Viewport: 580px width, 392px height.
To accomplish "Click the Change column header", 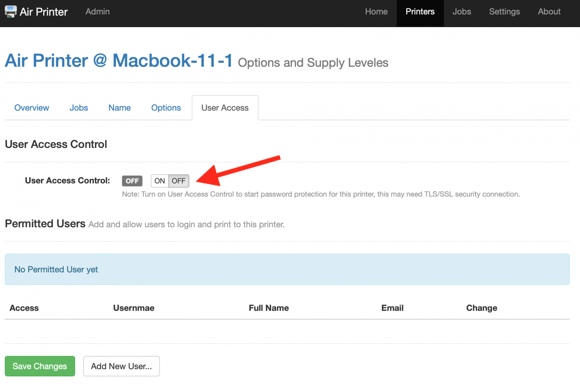I will 482,308.
